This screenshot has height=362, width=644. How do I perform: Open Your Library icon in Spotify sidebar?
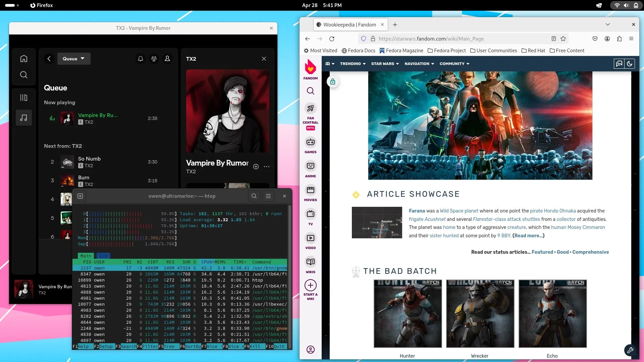23,98
